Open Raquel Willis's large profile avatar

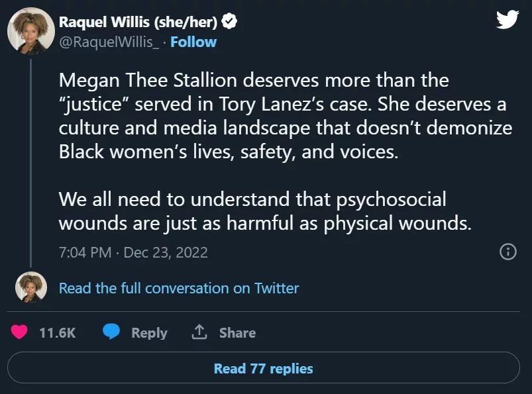[x=30, y=31]
